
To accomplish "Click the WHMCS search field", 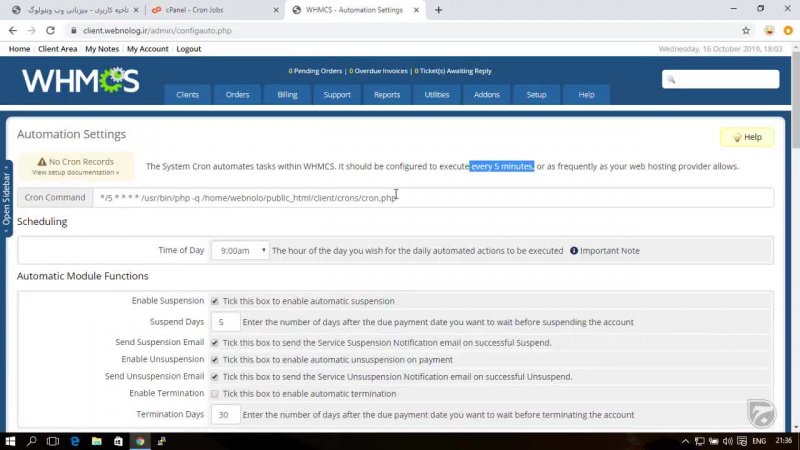I will 720,79.
